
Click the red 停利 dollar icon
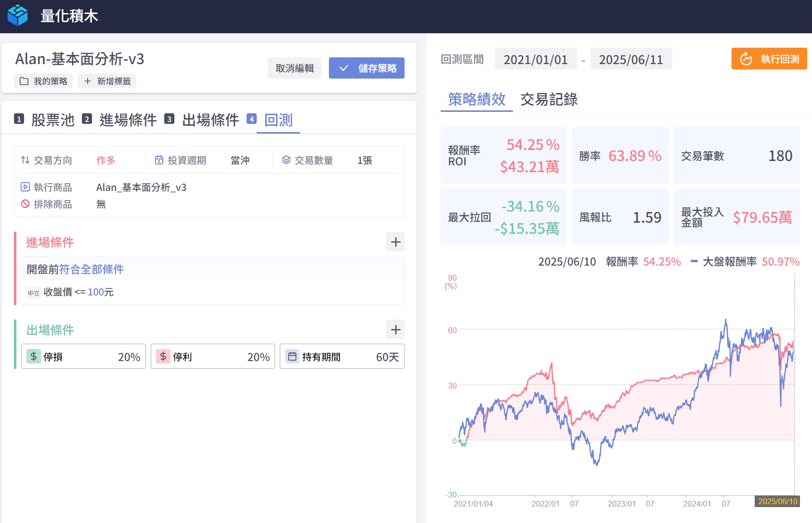[x=163, y=357]
